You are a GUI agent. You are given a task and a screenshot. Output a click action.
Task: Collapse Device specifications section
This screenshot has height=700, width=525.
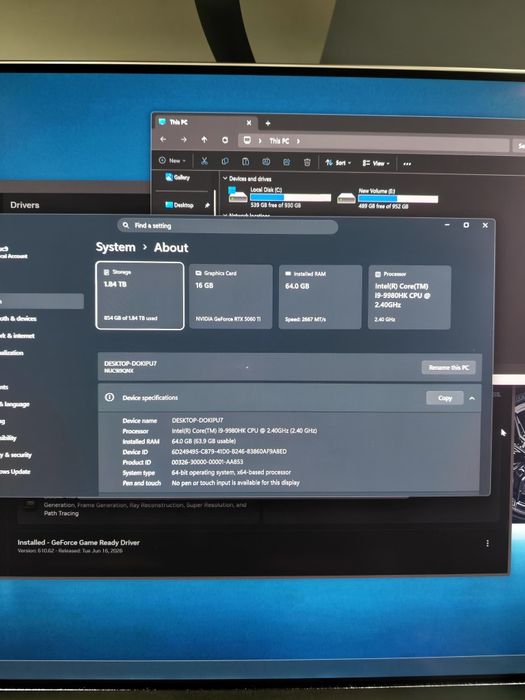[x=472, y=398]
